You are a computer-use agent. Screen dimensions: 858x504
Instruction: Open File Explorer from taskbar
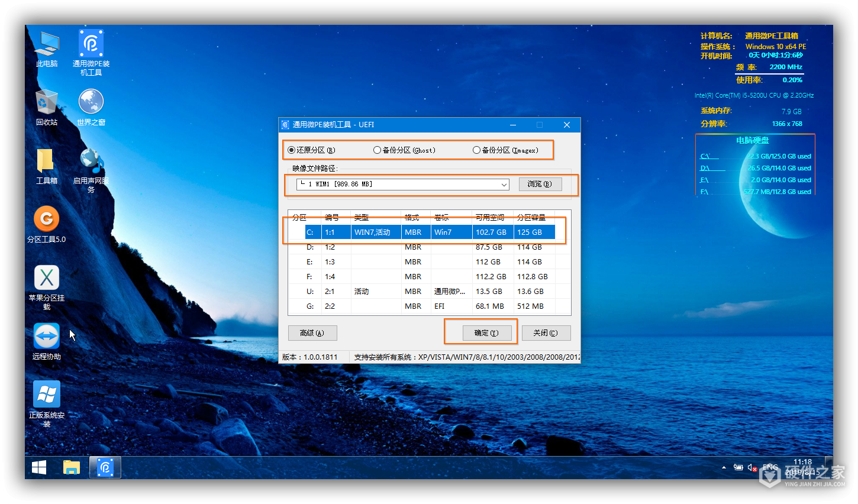coord(72,468)
